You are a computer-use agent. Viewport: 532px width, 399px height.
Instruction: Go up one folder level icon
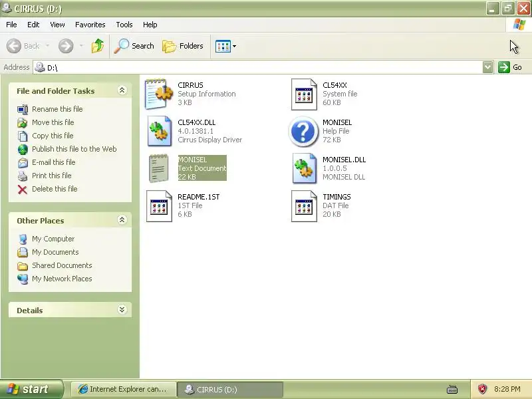pyautogui.click(x=98, y=46)
